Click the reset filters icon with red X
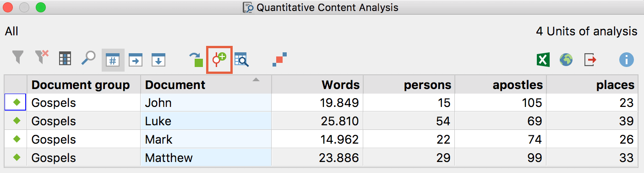644x173 pixels. pyautogui.click(x=42, y=57)
